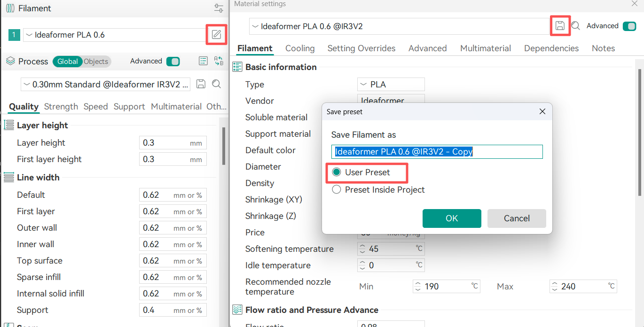
Task: Click the search icon next to process preset
Action: [216, 84]
